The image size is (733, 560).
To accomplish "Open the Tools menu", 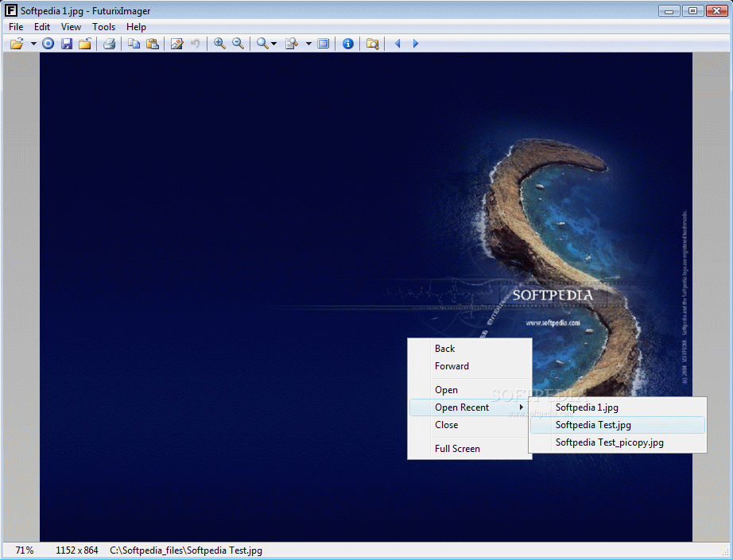I will (x=104, y=27).
